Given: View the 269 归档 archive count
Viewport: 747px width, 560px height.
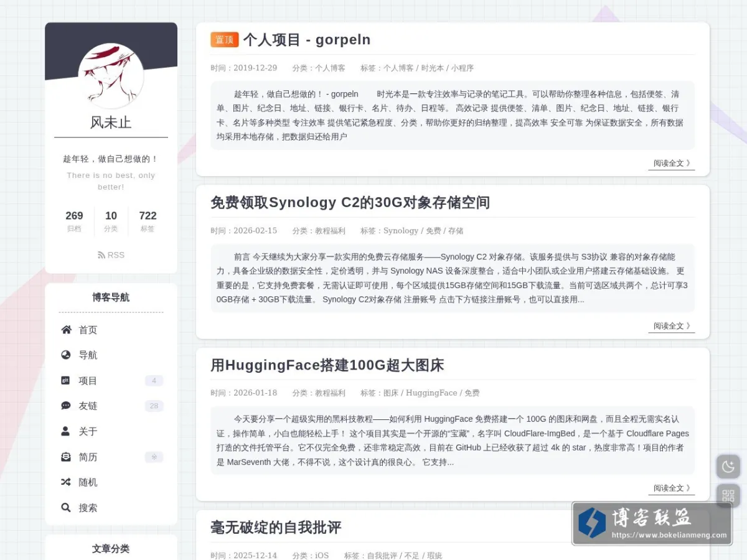Looking at the screenshot, I should pos(74,222).
